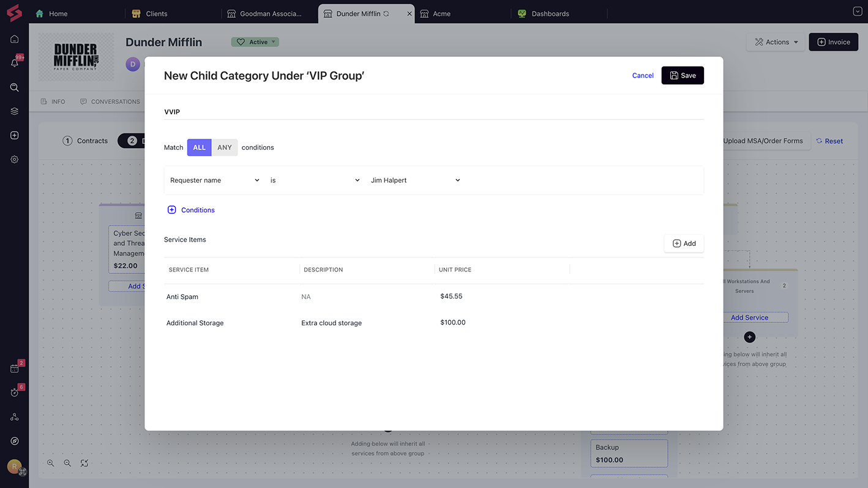Add Conditions link
868x488 pixels.
(x=198, y=210)
